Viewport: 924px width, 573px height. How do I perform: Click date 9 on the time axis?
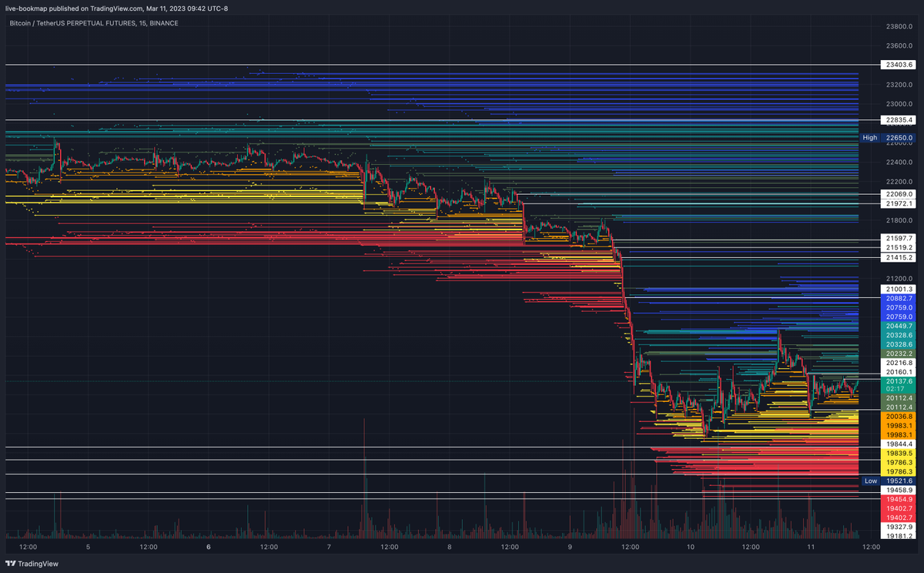(570, 547)
